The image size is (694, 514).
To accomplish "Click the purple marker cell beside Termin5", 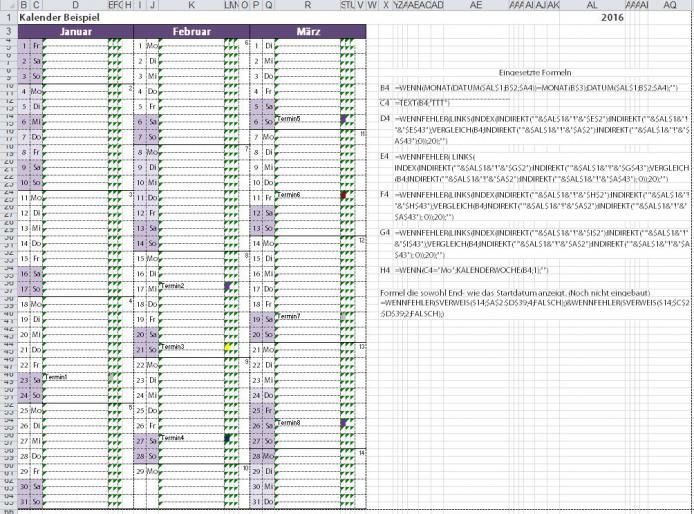I will (343, 119).
